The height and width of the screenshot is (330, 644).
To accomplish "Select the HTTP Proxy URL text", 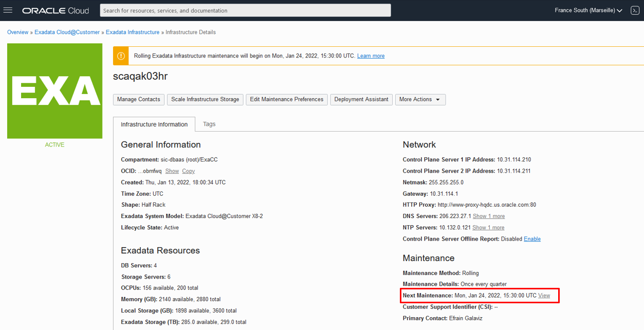I will (x=487, y=205).
